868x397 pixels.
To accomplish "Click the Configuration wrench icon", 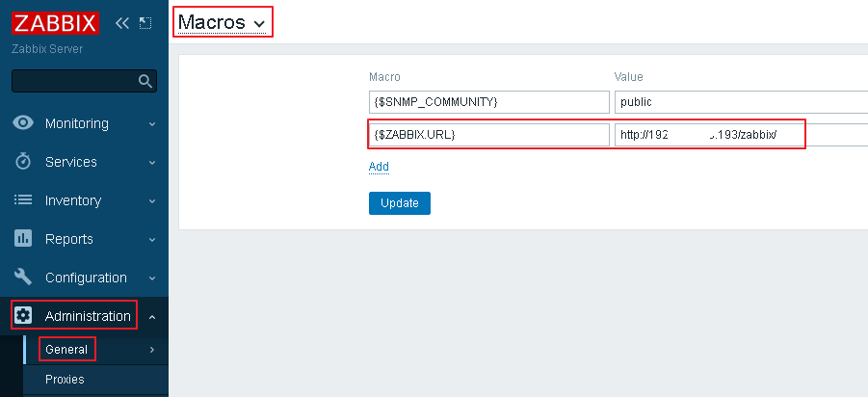I will click(x=23, y=277).
